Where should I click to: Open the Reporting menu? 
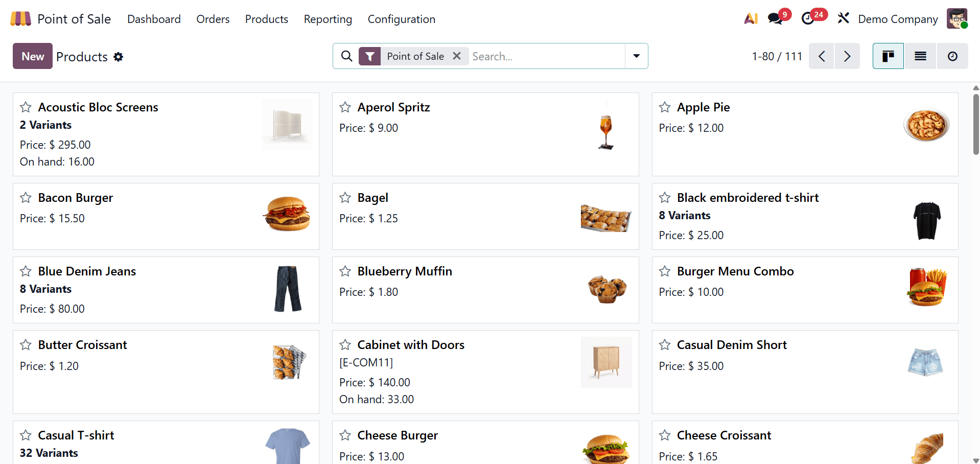(328, 19)
